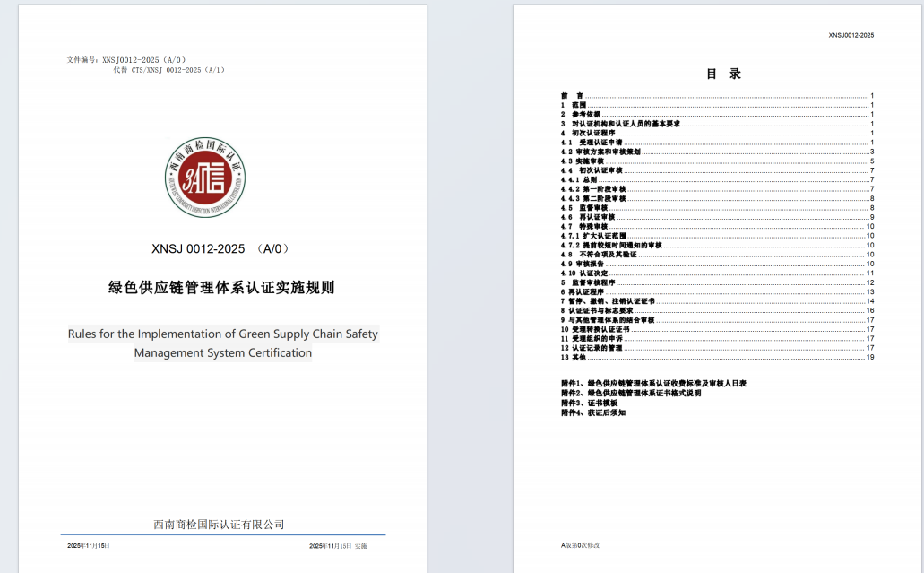Jump to "4.4.2 第一阶段审核"

pos(593,189)
